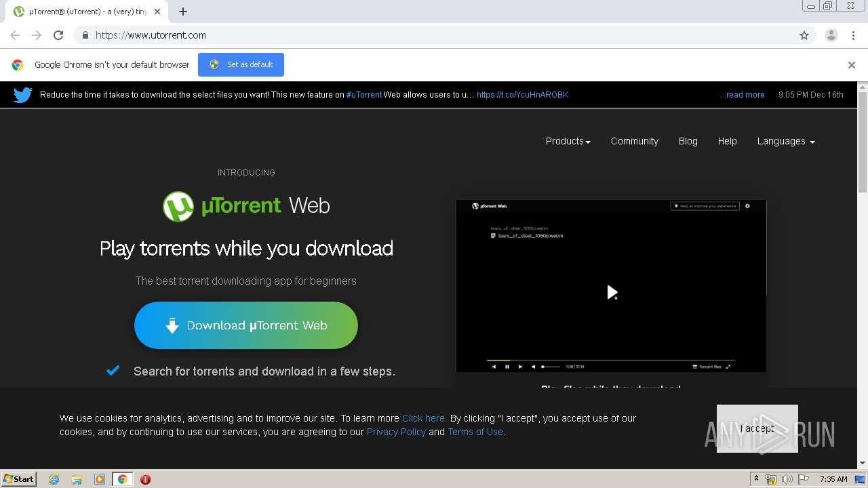Image resolution: width=868 pixels, height=488 pixels.
Task: Click the 'Click here.' cookie link
Action: (x=424, y=418)
